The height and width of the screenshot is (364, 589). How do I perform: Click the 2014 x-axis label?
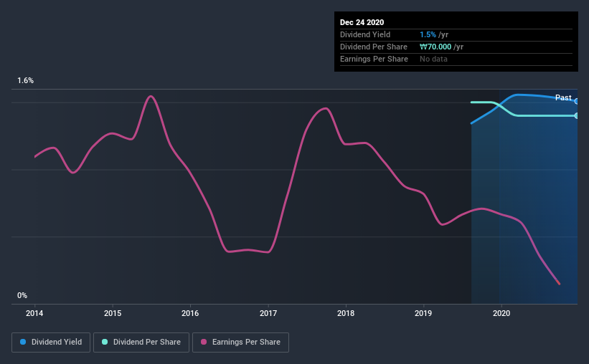coord(34,313)
